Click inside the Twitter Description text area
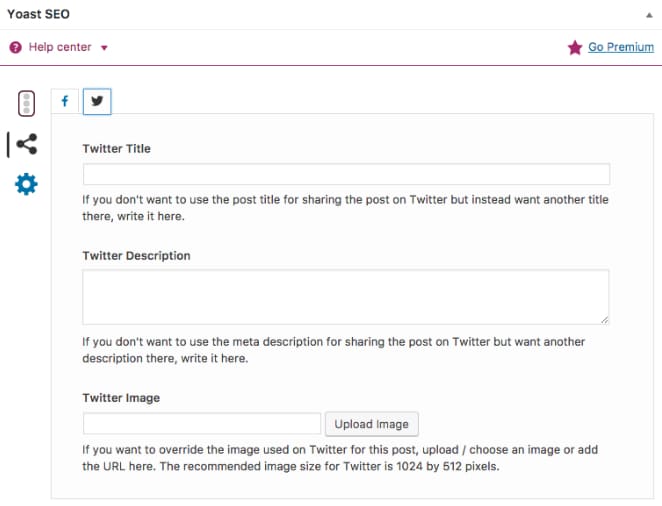The height and width of the screenshot is (506, 662). point(346,296)
